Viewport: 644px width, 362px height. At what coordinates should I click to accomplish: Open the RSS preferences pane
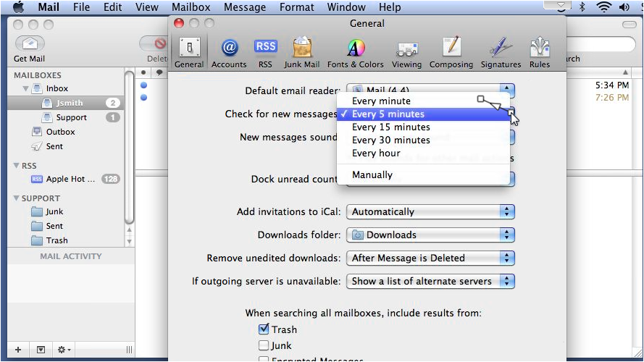tap(265, 53)
